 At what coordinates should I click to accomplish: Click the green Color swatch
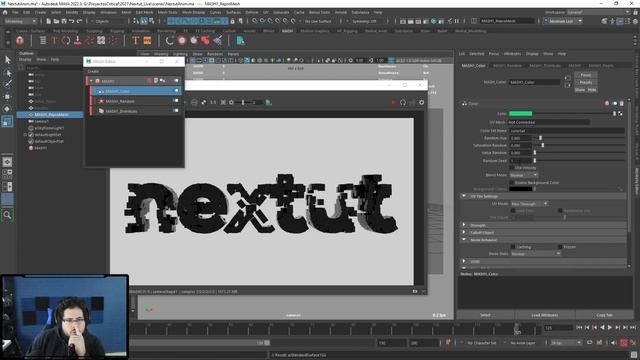coord(520,113)
